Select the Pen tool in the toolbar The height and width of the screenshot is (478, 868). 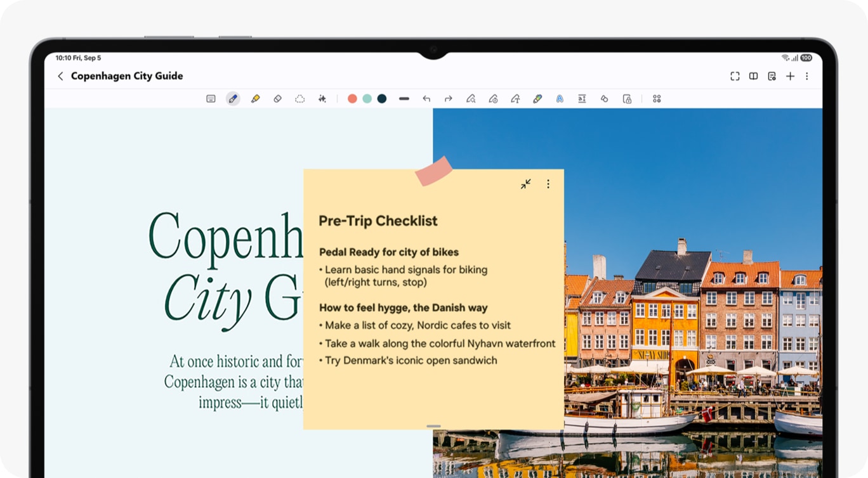point(233,99)
